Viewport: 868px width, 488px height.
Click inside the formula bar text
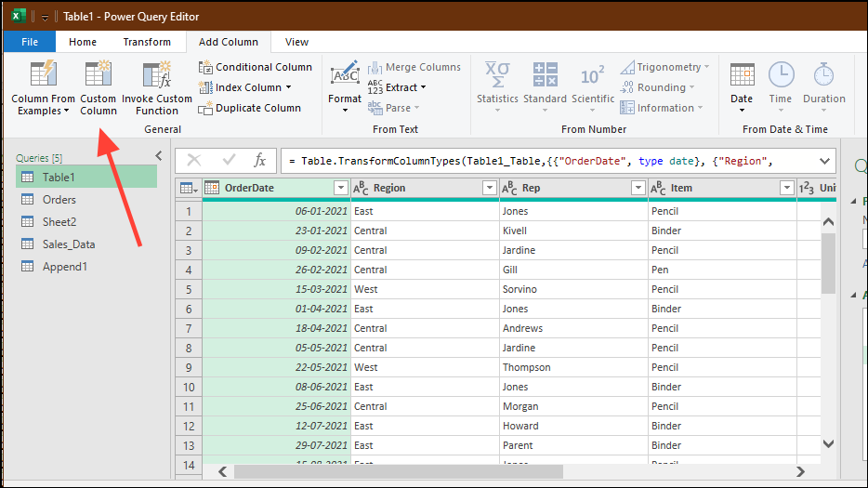(x=531, y=161)
